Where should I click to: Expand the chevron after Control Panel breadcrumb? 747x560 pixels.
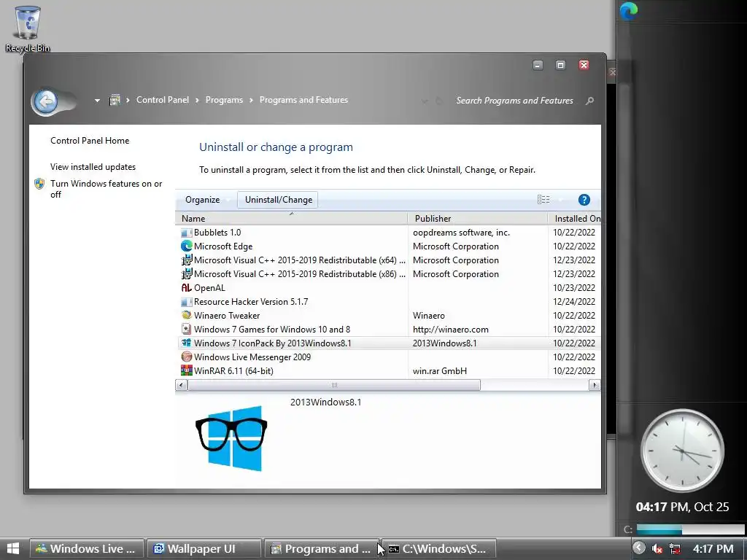click(197, 100)
